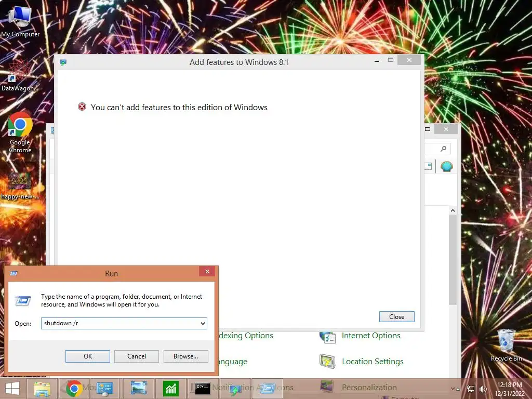Open Google Chrome from the taskbar
532x399 pixels.
click(74, 389)
